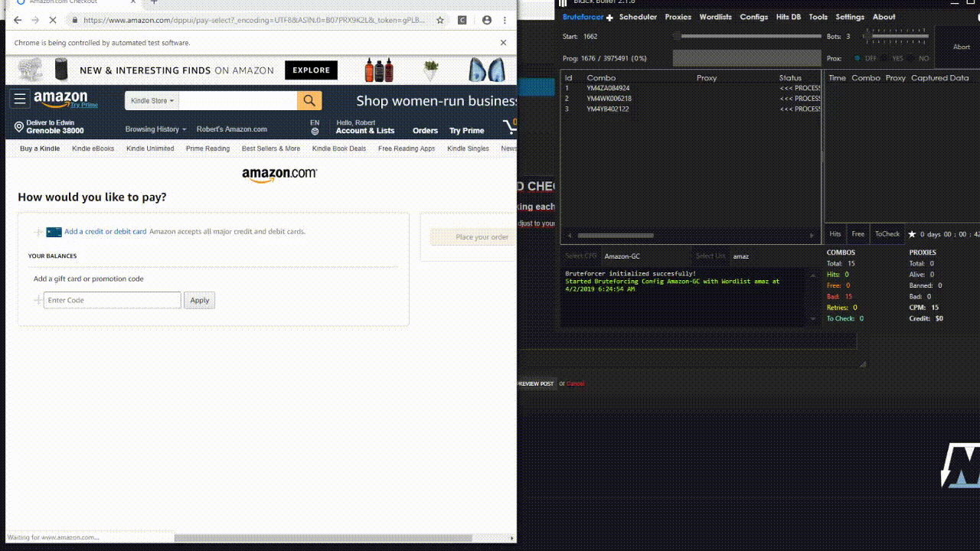Open the Hits DB tab
The width and height of the screenshot is (980, 551).
click(x=788, y=17)
